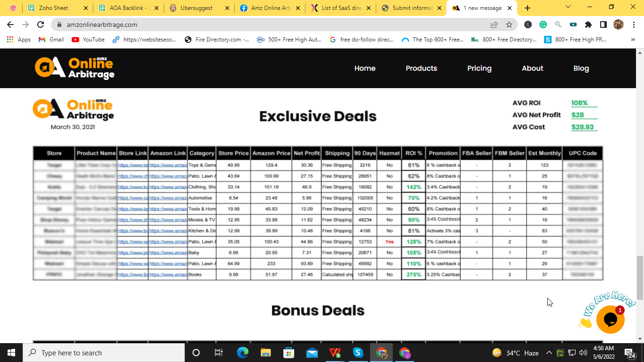Open the free do-follow directory bookmark
This screenshot has height=362, width=644.
[362, 40]
